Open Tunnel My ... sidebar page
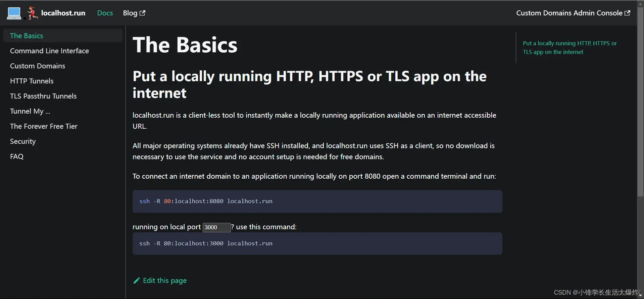 (x=63, y=111)
